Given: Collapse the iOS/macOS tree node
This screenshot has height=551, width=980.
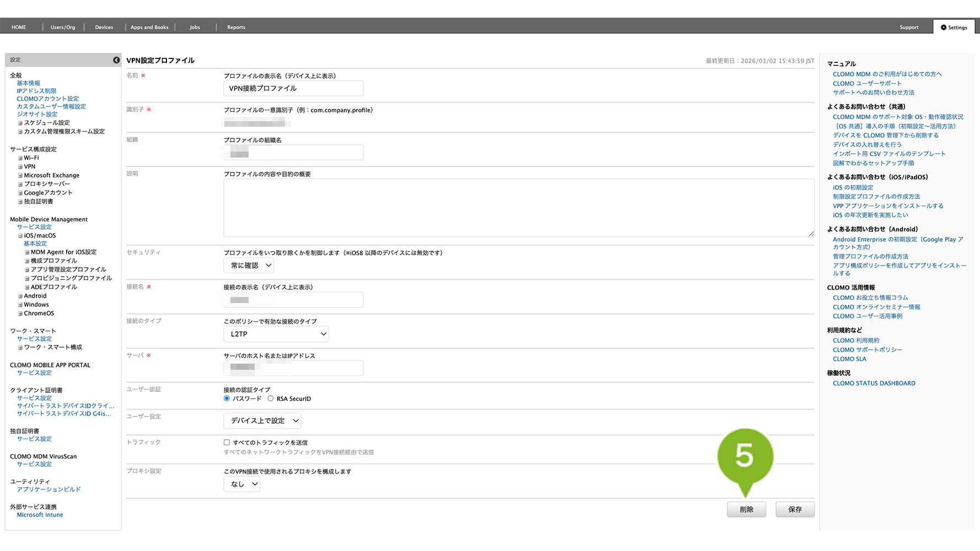Looking at the screenshot, I should click(20, 236).
